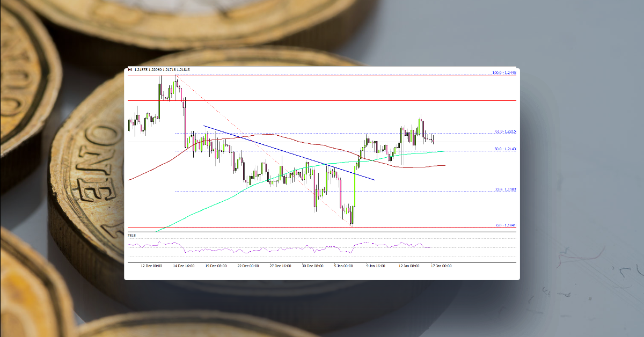Click the 5 Jan 00:00 date marker
This screenshot has width=644, height=337.
tap(343, 266)
